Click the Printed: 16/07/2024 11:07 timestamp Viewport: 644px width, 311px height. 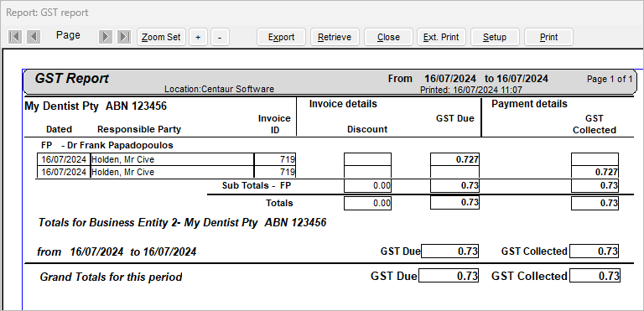471,89
